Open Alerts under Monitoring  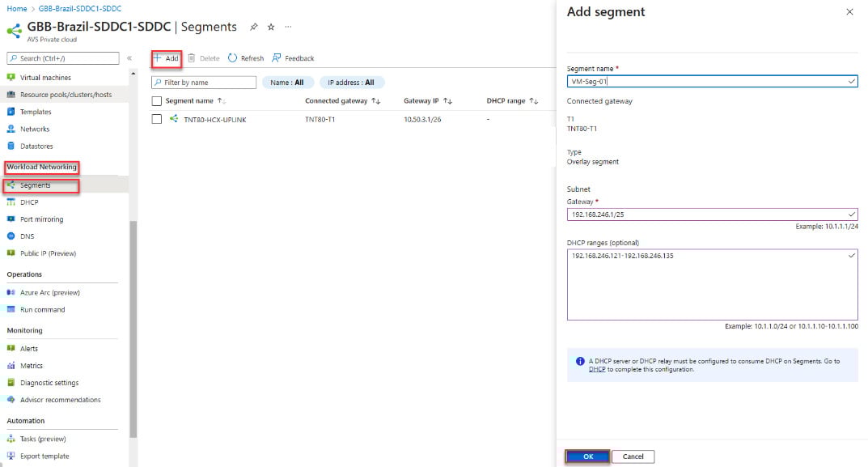[x=29, y=349]
